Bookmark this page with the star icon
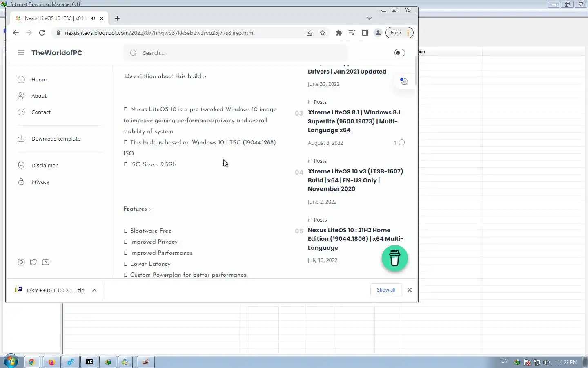 click(323, 33)
